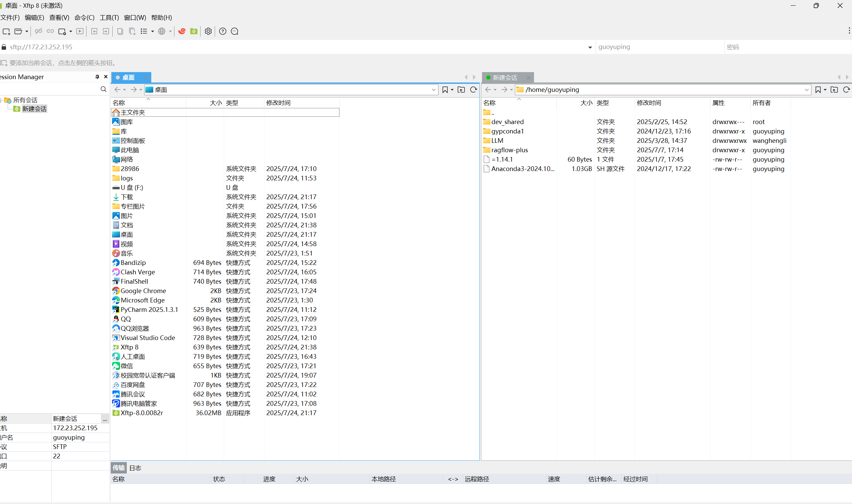
Task: Go back in the remote pane
Action: [x=488, y=89]
